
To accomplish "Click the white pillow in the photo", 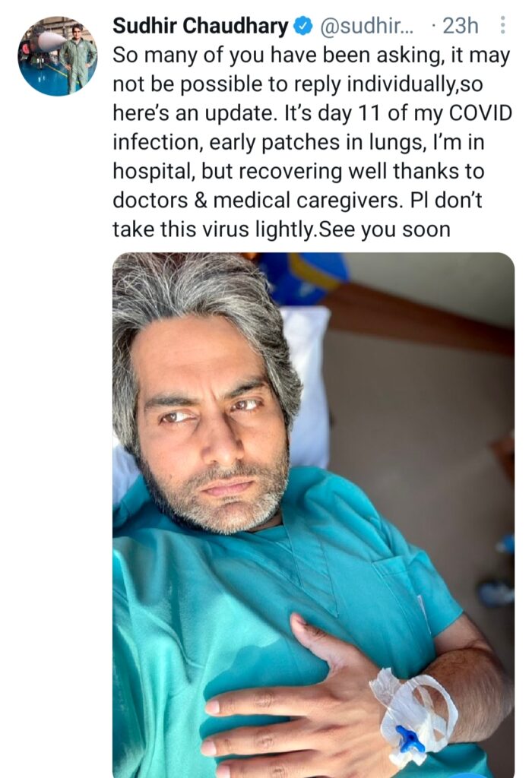I will tap(307, 387).
